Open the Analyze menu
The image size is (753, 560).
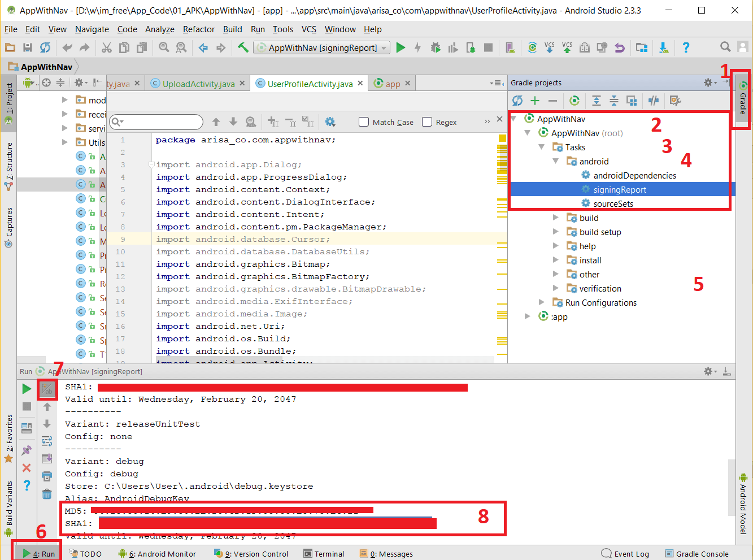(x=160, y=29)
